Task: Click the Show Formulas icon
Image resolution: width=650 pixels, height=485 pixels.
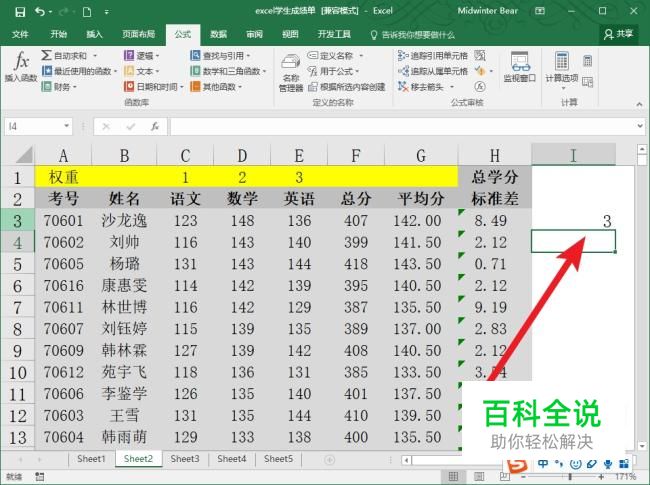Action: (x=480, y=55)
